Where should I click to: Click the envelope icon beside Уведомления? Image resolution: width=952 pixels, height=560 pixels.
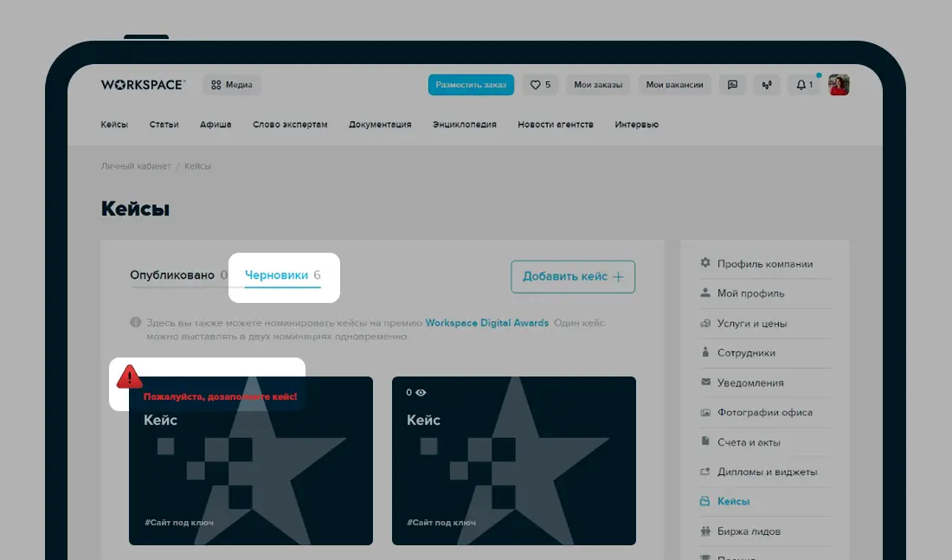704,382
